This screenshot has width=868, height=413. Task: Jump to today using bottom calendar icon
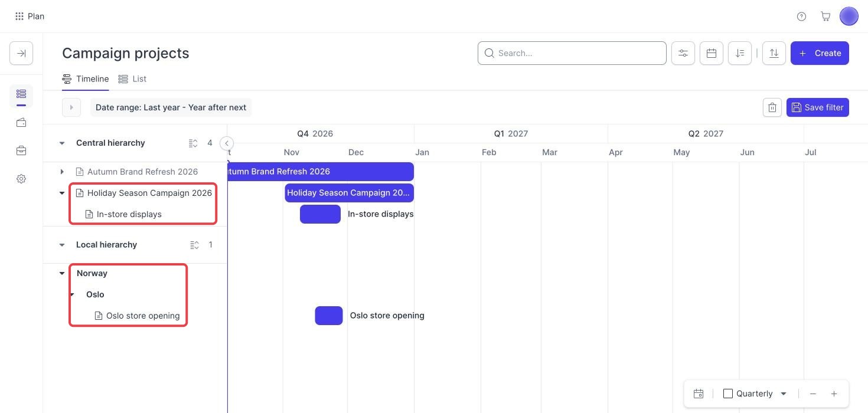(699, 394)
